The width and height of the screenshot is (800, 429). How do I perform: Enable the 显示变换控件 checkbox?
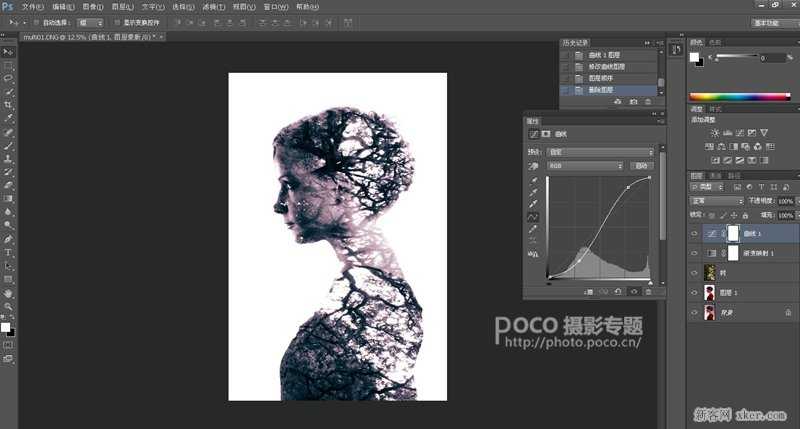click(117, 21)
